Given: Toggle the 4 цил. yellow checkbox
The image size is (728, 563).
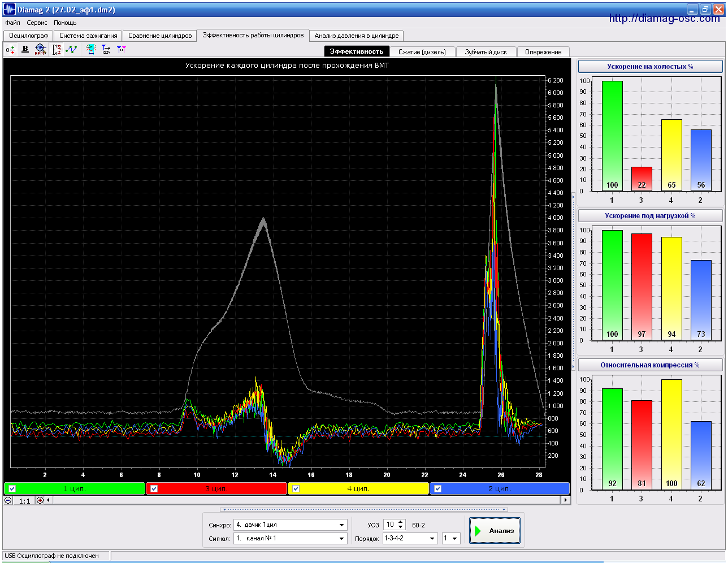Looking at the screenshot, I should tap(296, 489).
